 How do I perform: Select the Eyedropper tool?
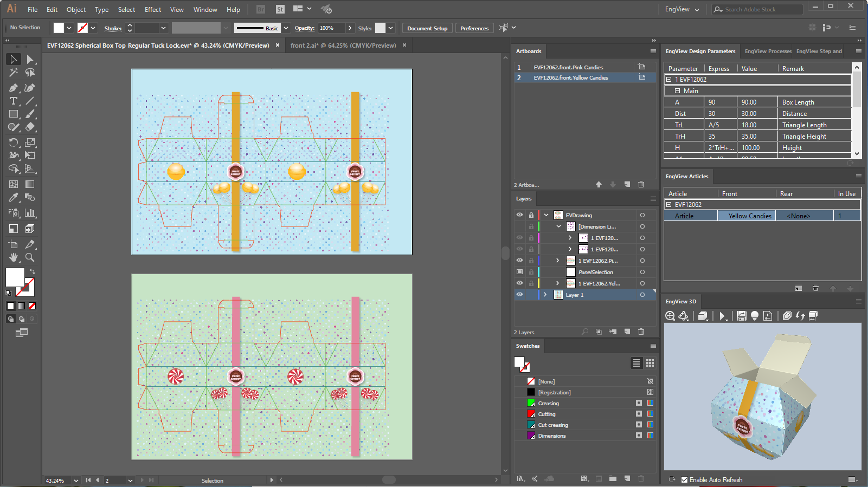pyautogui.click(x=14, y=198)
